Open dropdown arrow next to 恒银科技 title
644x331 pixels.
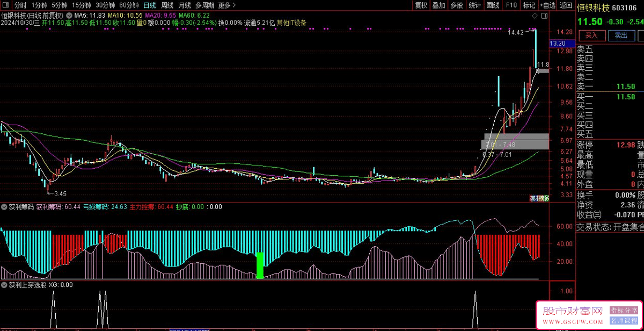(69, 16)
